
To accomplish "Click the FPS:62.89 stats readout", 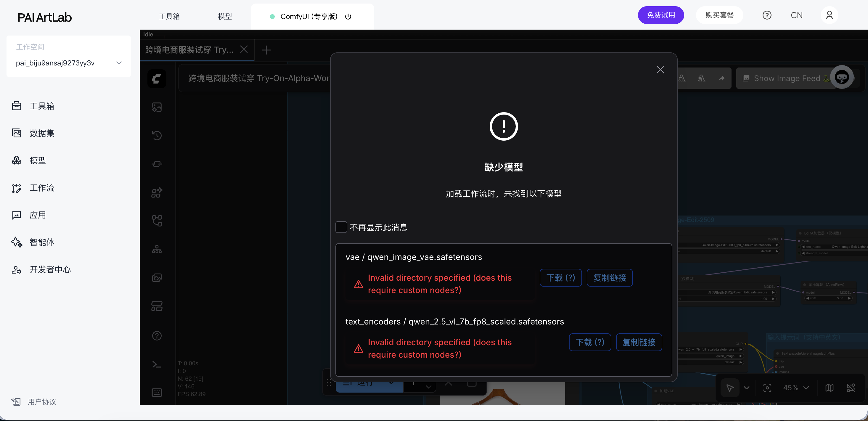I will (x=191, y=394).
